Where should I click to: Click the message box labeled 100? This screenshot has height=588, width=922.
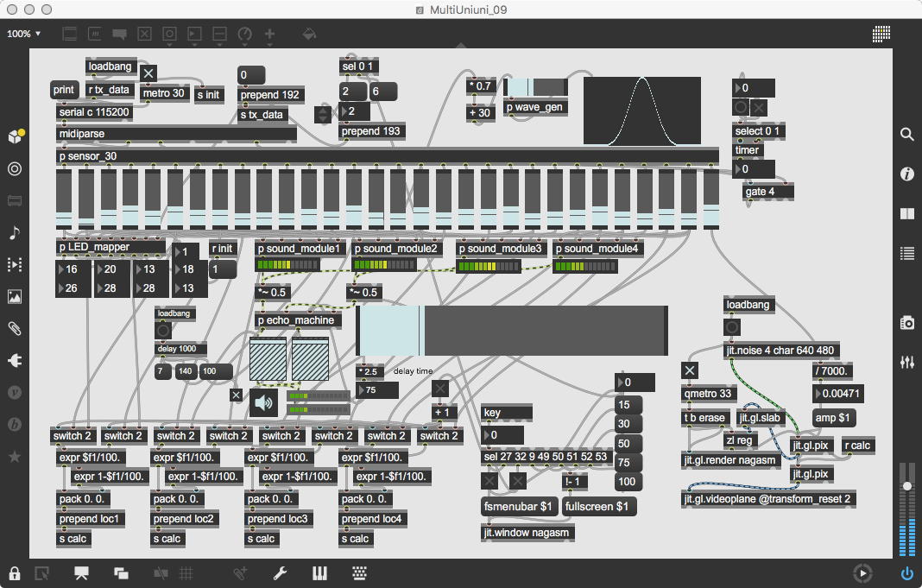tap(626, 482)
